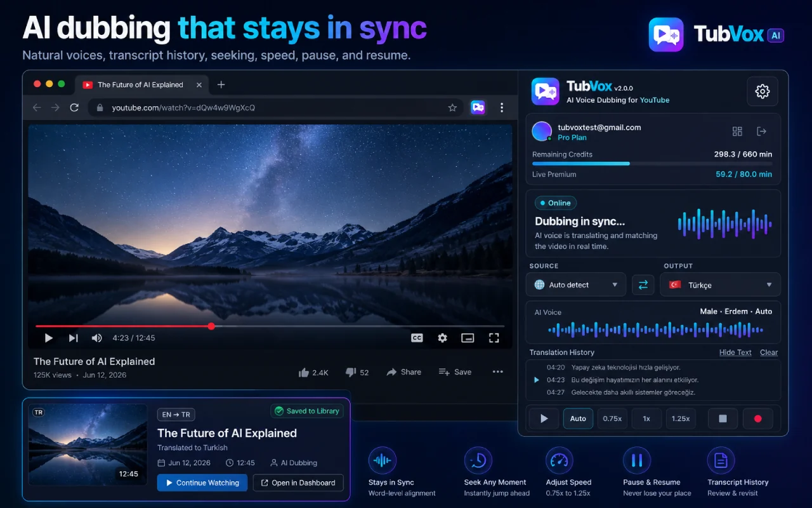Click the Adjust Speed gauge icon
This screenshot has height=508, width=812.
pos(560,460)
